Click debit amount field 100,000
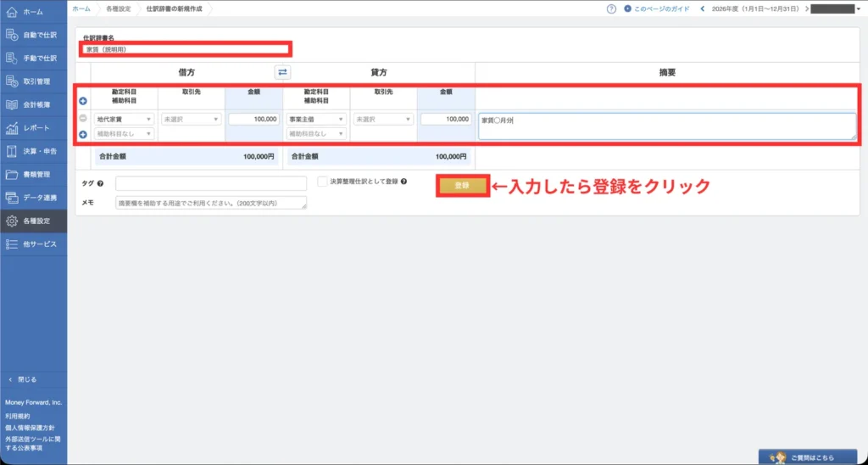This screenshot has width=868, height=465. point(253,119)
